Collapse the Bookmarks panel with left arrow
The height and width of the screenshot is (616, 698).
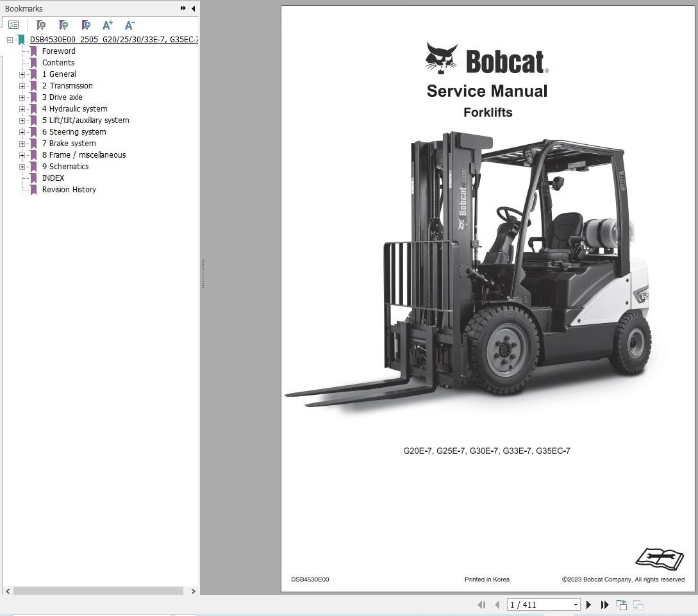coord(193,8)
